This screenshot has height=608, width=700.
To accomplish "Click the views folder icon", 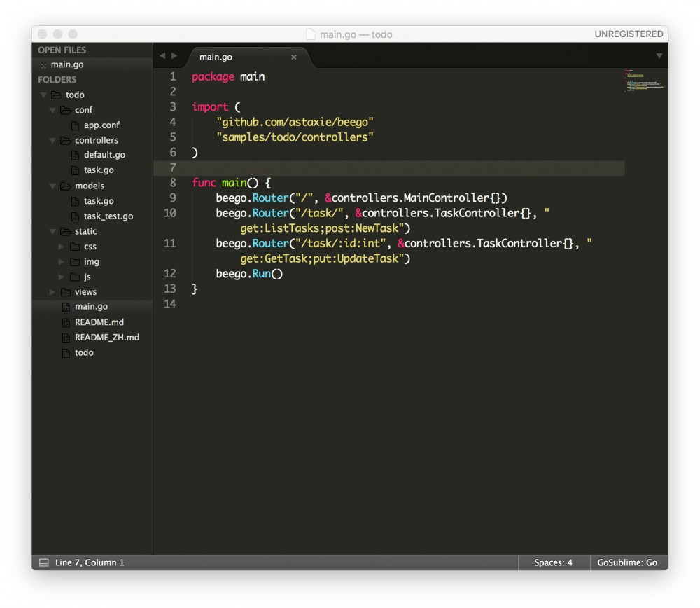I will click(66, 292).
